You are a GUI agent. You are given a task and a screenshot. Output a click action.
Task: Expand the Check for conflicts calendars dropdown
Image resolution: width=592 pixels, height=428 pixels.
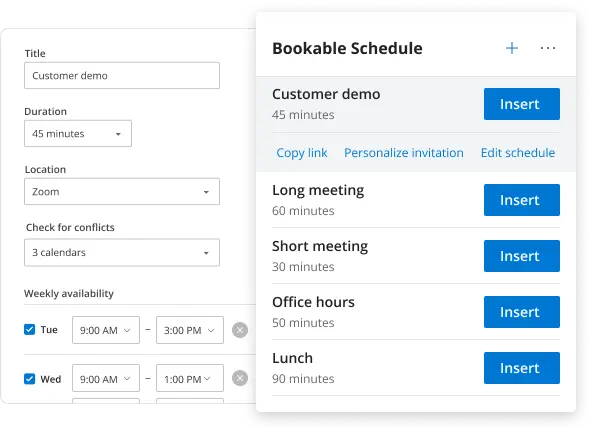[x=122, y=252]
